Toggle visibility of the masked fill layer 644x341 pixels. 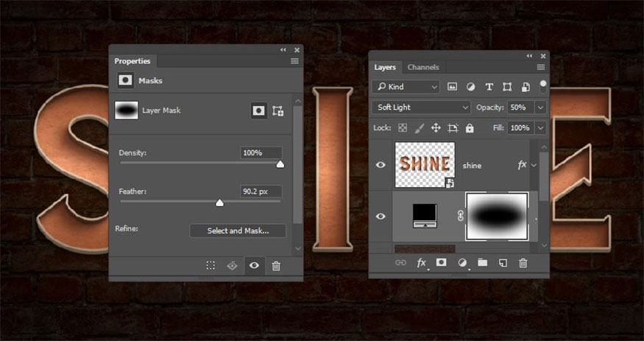(x=381, y=216)
